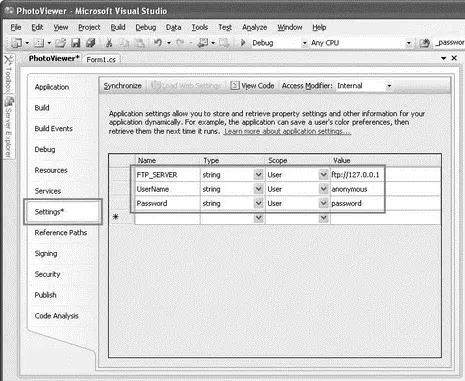465x381 pixels.
Task: Open the Debug menu
Action: click(146, 27)
